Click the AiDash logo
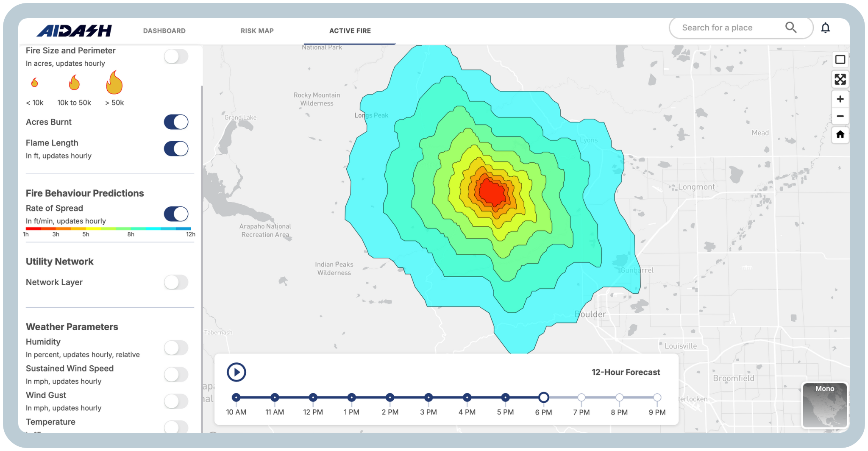 (74, 31)
